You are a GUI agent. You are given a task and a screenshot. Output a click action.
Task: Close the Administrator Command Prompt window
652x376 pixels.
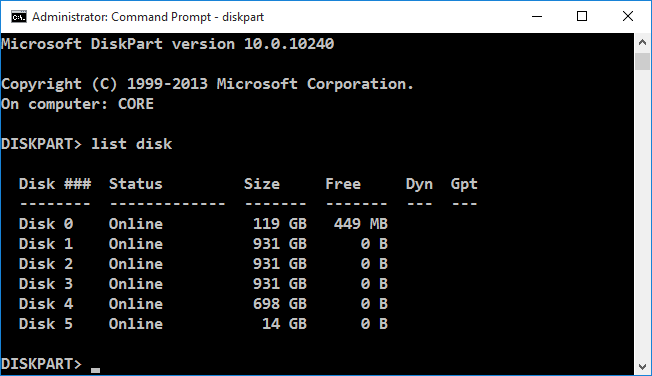[628, 17]
